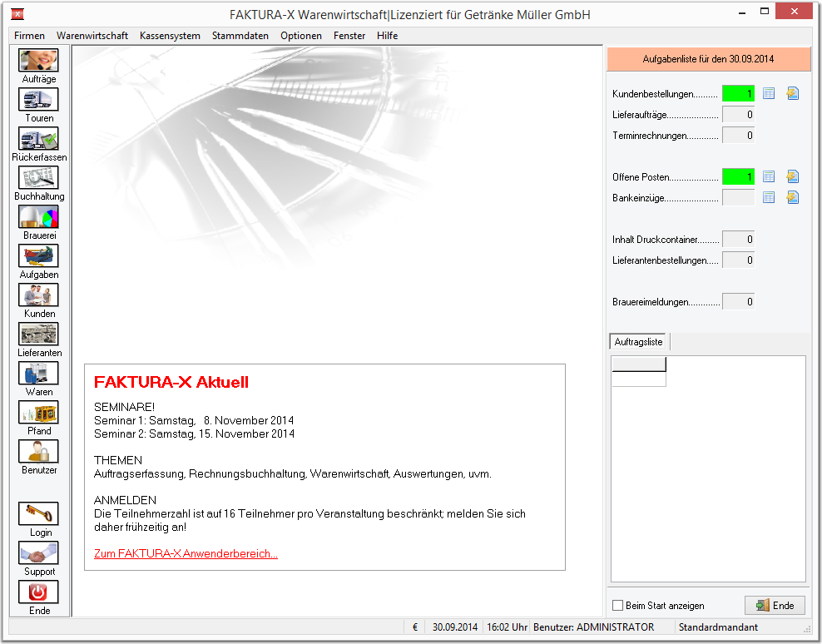Click the Seminar 2: Samstag, 15. November 2014 line
Viewport: 822px width, 644px height.
coord(194,434)
